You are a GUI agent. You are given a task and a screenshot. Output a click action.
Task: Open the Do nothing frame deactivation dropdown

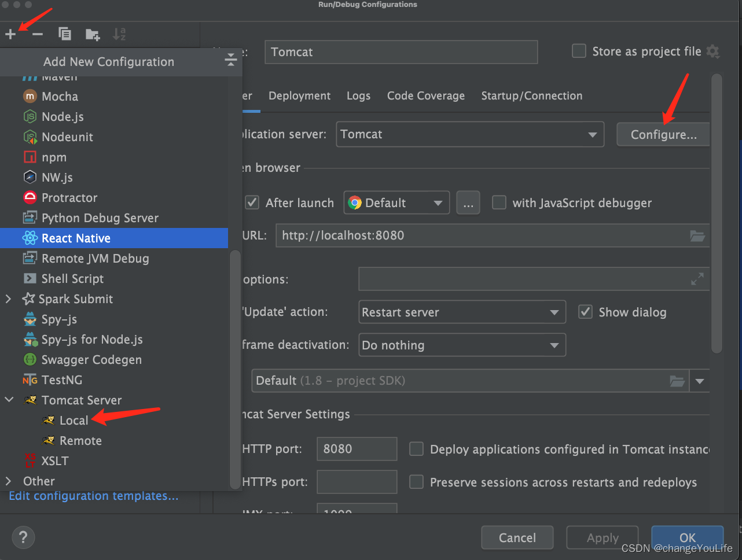pos(462,345)
